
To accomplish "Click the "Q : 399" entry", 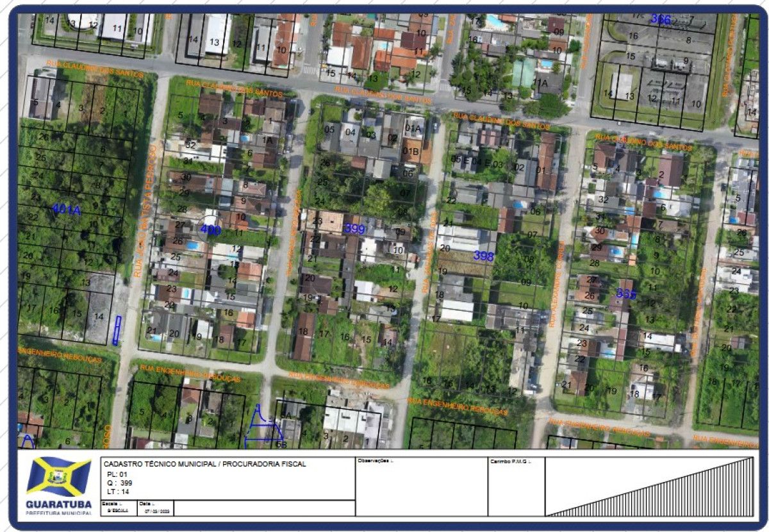I will (119, 483).
